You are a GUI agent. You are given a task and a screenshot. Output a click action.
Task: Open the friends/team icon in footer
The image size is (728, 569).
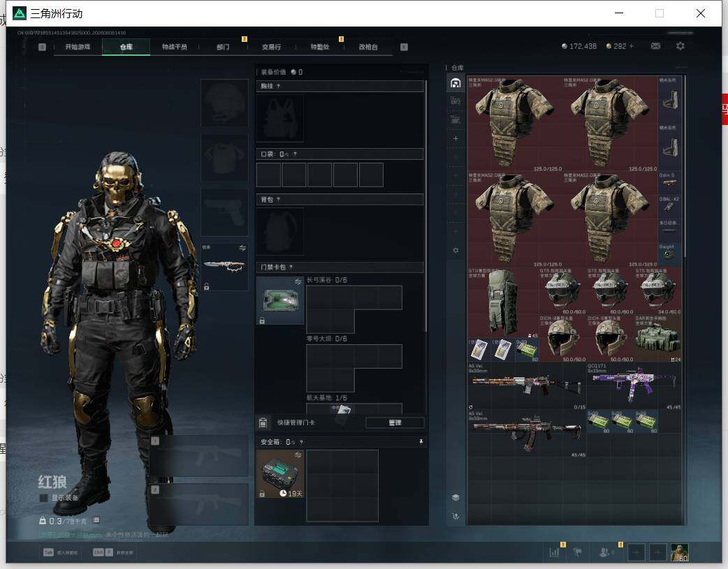coord(604,552)
